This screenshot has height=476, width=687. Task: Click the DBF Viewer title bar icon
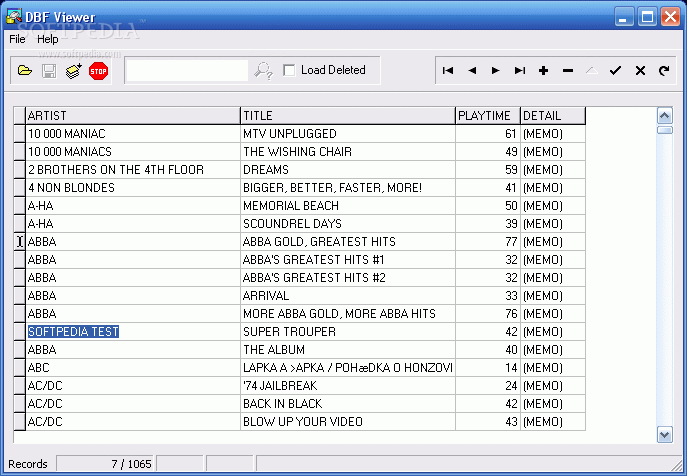point(14,17)
